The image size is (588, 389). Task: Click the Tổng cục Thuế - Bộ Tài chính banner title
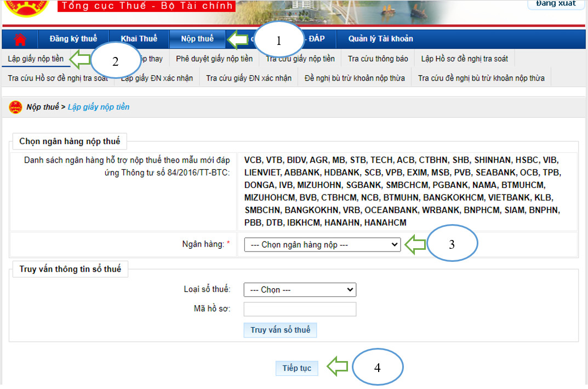pyautogui.click(x=147, y=5)
